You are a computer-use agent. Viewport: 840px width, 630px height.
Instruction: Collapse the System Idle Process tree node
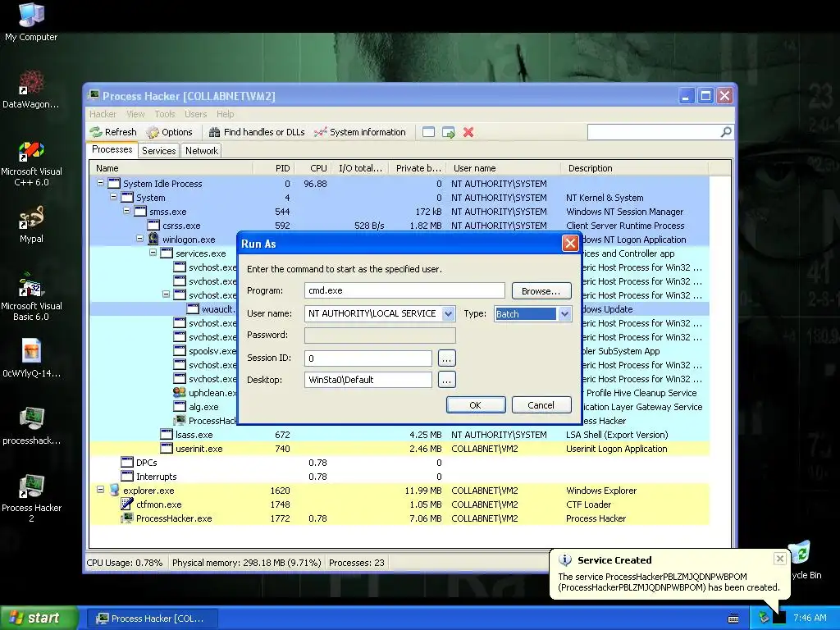(100, 183)
